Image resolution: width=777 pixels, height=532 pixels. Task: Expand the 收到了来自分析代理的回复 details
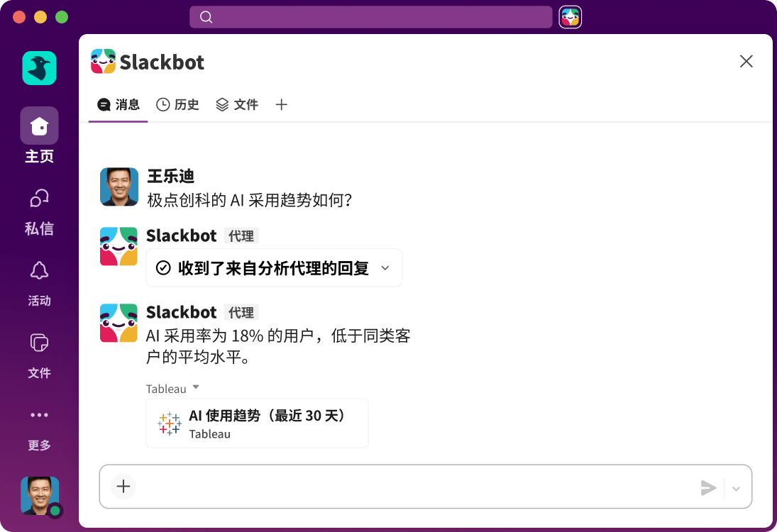click(x=273, y=267)
